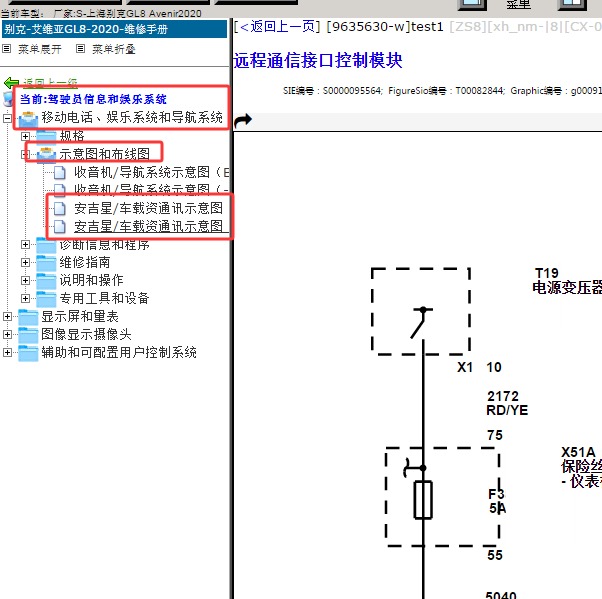Screen dimensions: 602x599
Task: Select 示意图和布线图 label
Action: pos(104,154)
